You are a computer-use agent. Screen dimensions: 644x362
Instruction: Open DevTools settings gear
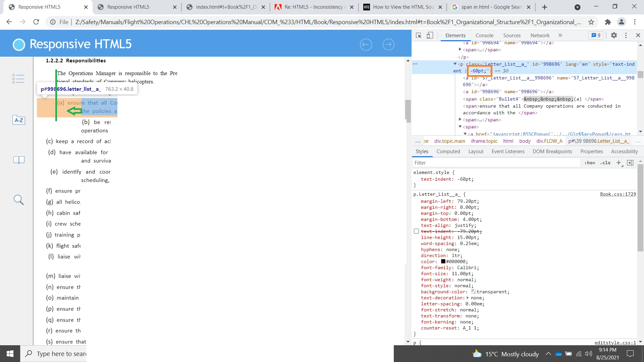pos(614,35)
